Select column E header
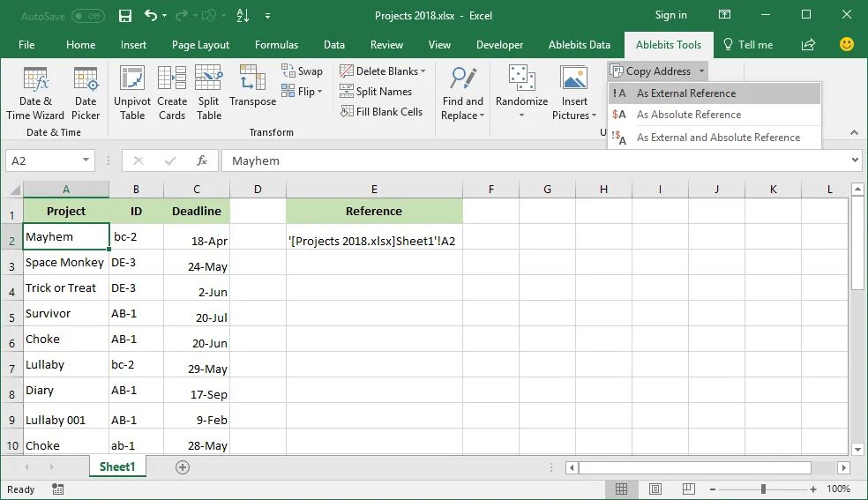The image size is (868, 500). [x=374, y=190]
